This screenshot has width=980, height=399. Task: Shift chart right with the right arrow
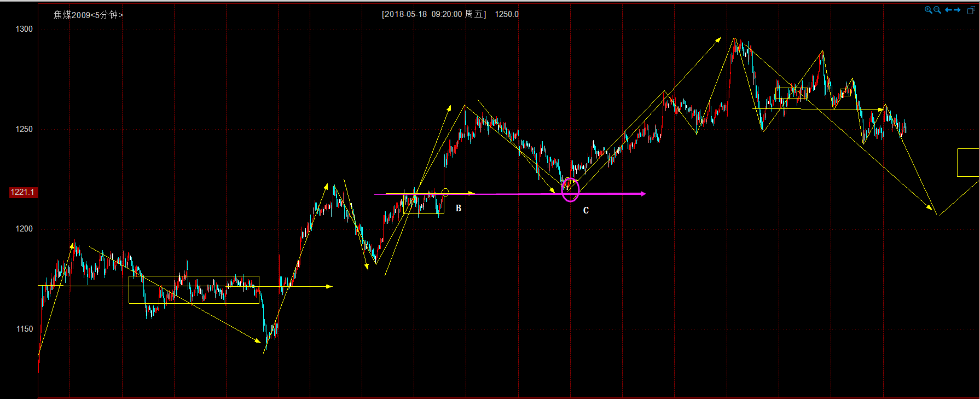click(x=957, y=10)
